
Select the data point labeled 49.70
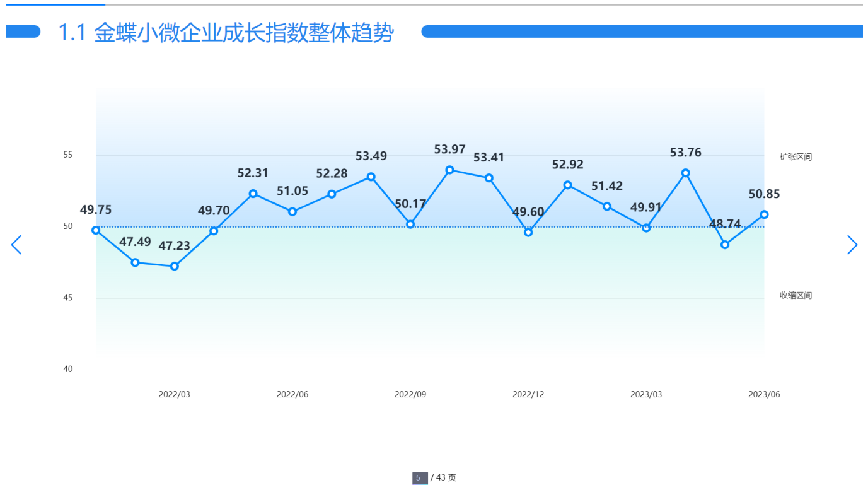point(214,231)
